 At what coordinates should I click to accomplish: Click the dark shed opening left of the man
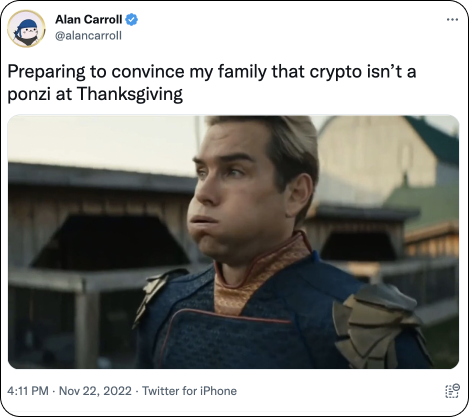click(110, 242)
